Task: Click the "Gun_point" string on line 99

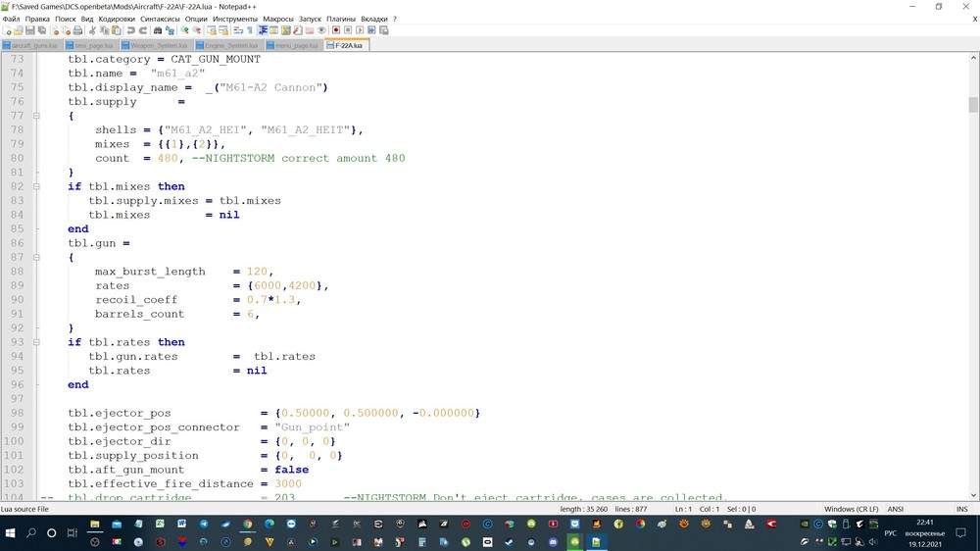Action: point(312,427)
